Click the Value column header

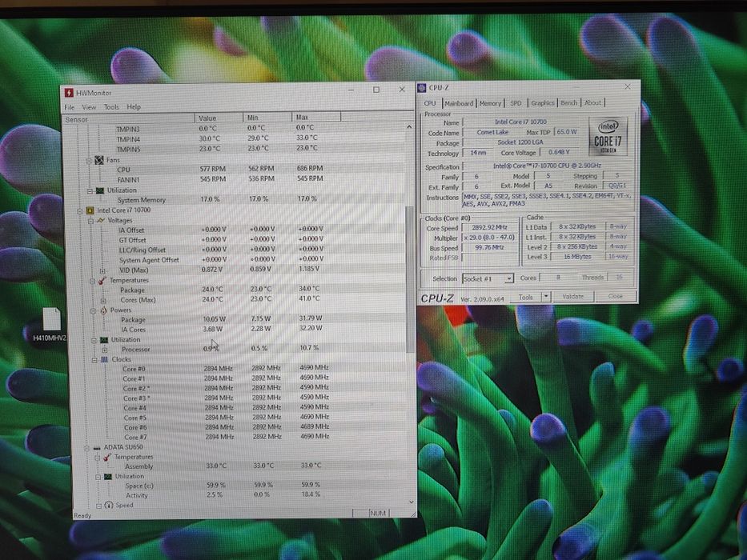219,118
